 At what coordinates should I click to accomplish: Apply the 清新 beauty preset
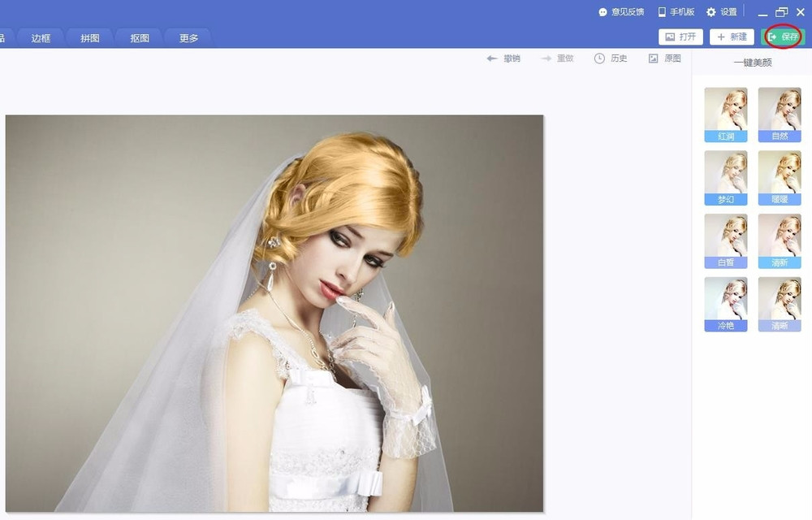pos(780,240)
